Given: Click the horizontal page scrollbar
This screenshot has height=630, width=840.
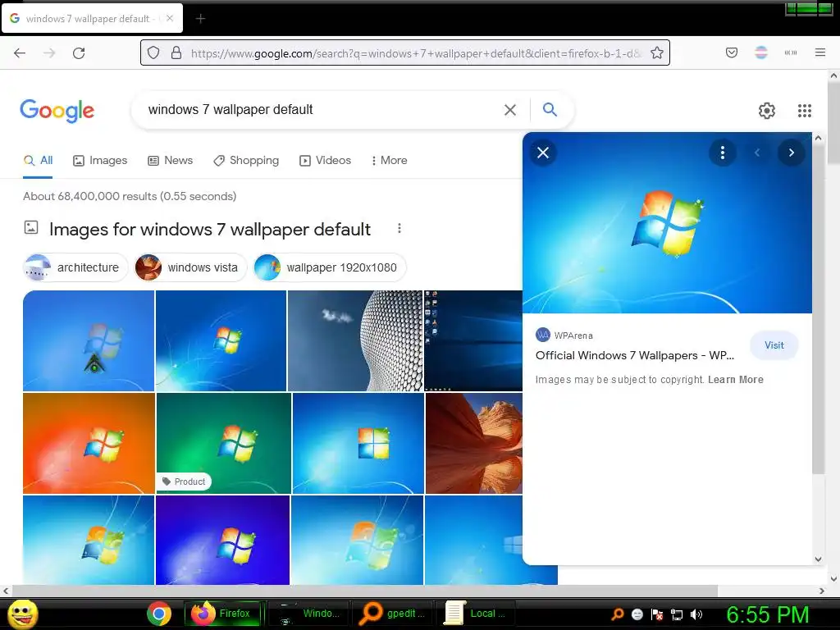Looking at the screenshot, I should tap(364, 591).
